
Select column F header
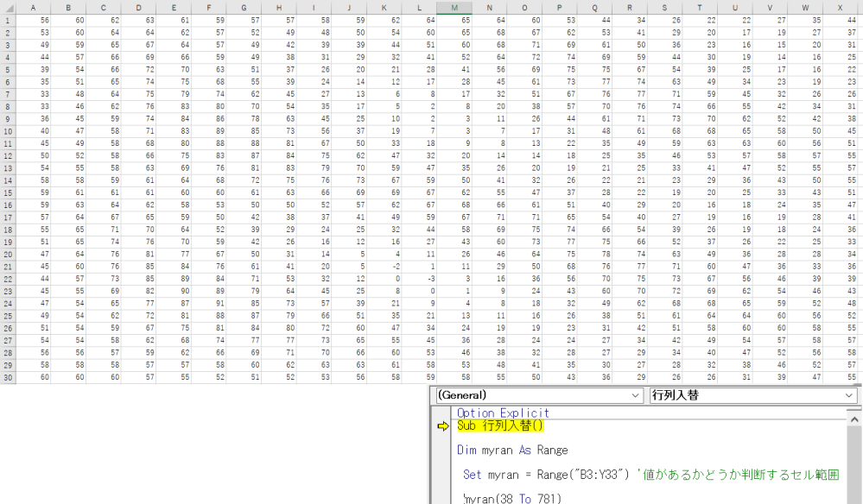pos(208,7)
